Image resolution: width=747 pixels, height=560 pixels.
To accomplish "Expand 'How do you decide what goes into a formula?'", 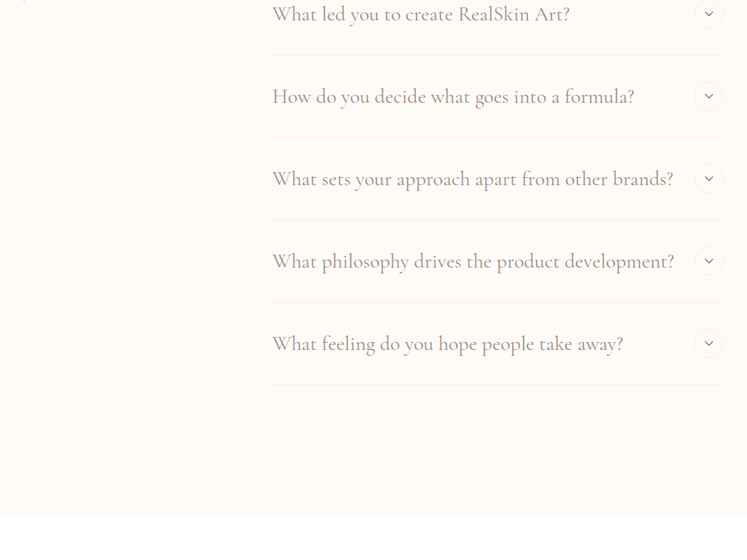I will (x=453, y=97).
